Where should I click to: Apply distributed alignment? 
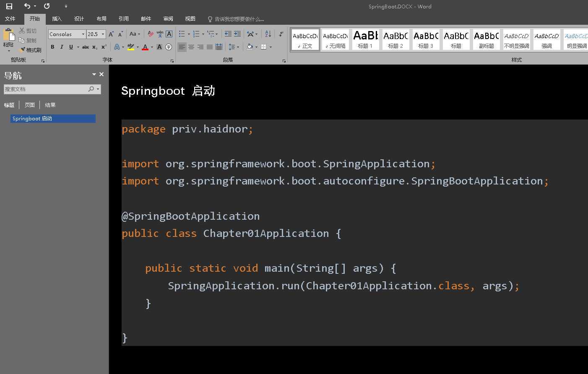[219, 47]
